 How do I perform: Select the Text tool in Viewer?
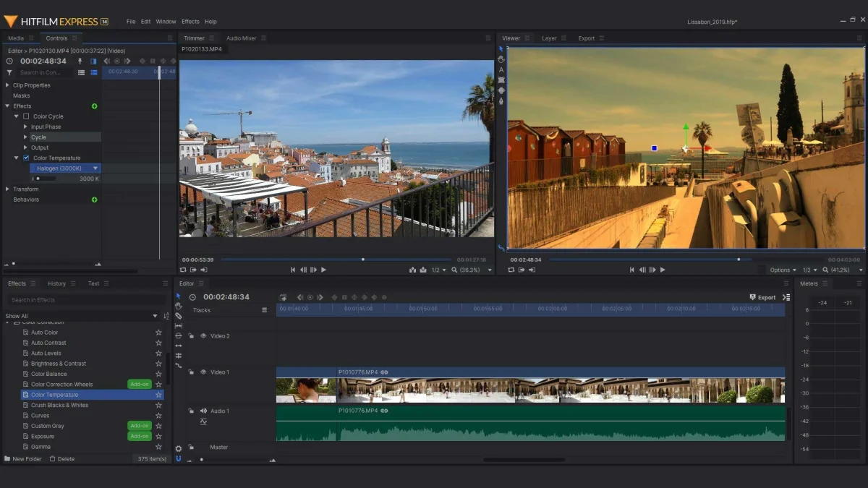[501, 70]
